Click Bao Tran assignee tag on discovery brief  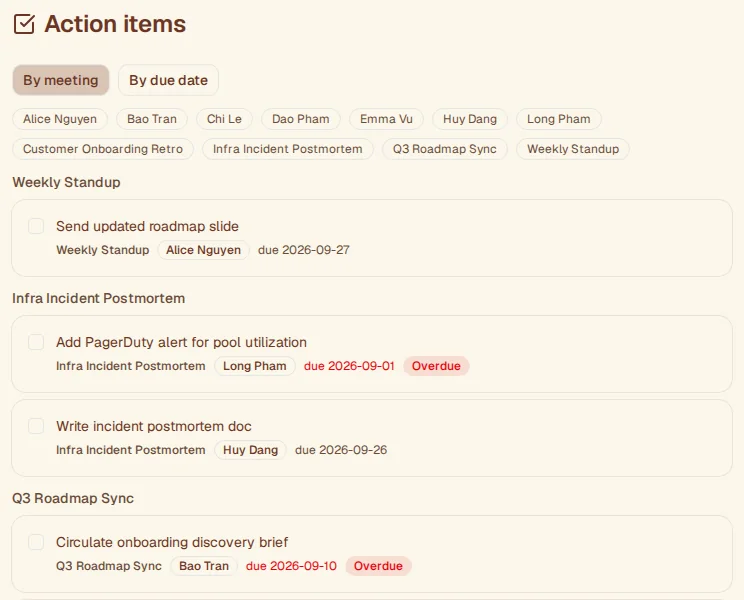pos(204,566)
